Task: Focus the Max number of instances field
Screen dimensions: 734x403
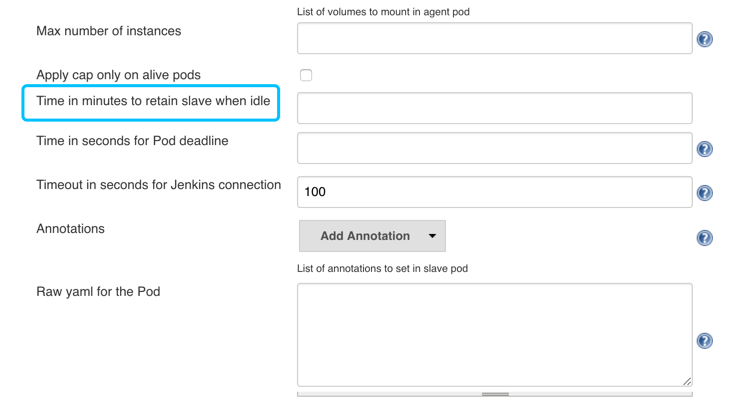Action: tap(494, 39)
